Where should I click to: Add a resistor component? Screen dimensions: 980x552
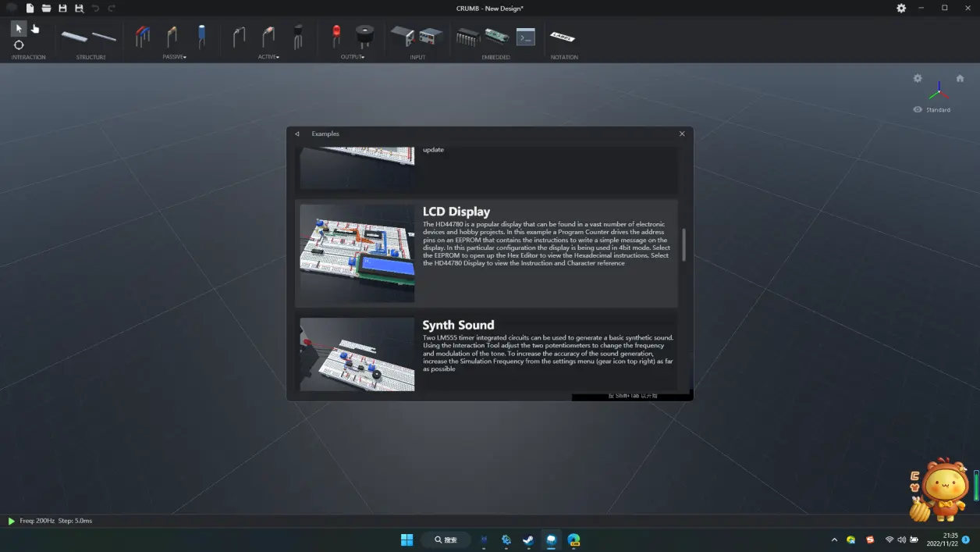pos(172,36)
